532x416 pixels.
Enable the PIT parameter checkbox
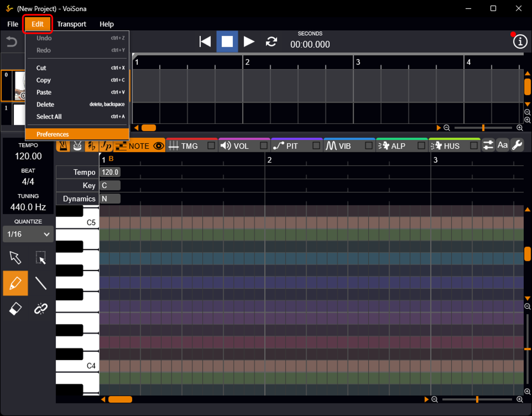click(x=316, y=146)
